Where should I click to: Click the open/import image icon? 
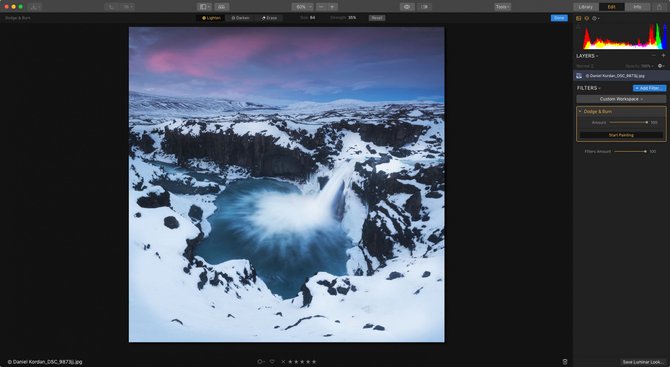34,7
